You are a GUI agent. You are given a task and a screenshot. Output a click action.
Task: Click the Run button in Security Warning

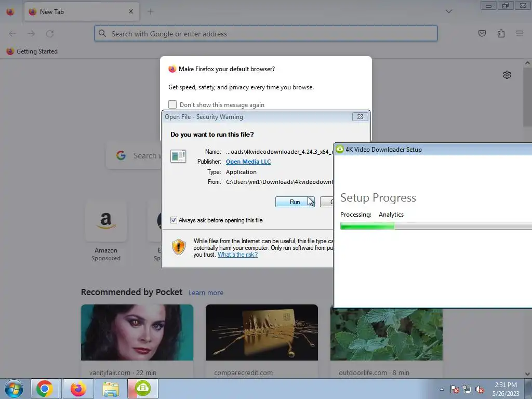pos(295,202)
